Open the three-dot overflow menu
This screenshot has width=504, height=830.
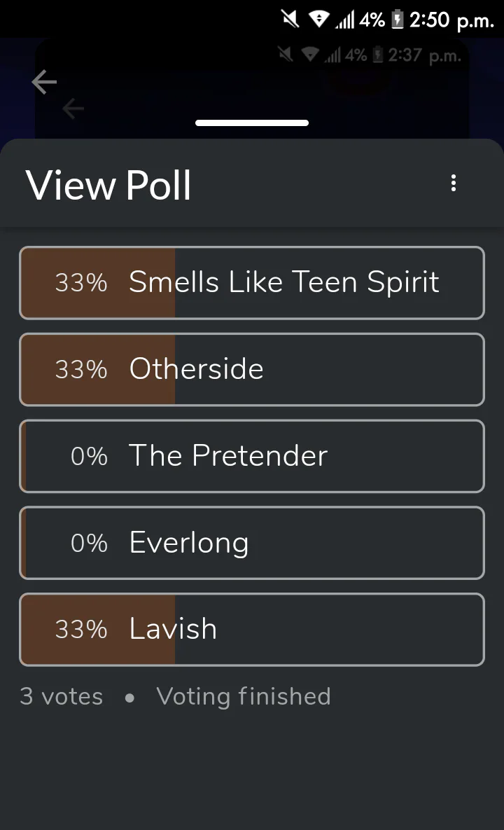(x=453, y=183)
